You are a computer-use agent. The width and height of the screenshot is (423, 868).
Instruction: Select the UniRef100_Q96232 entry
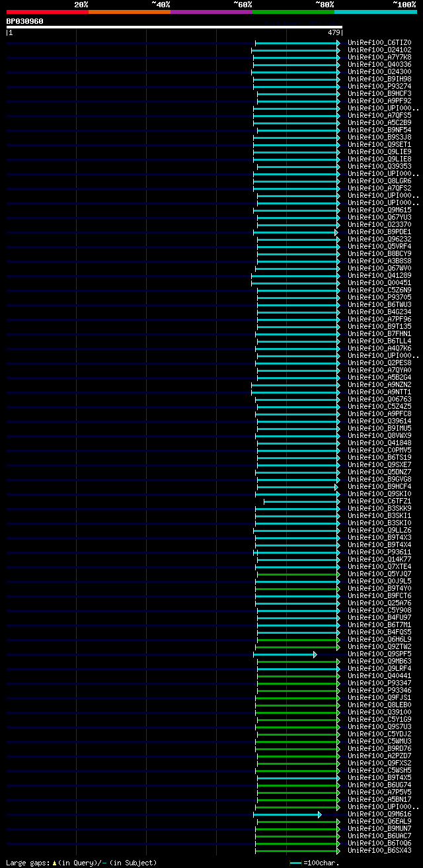point(379,239)
